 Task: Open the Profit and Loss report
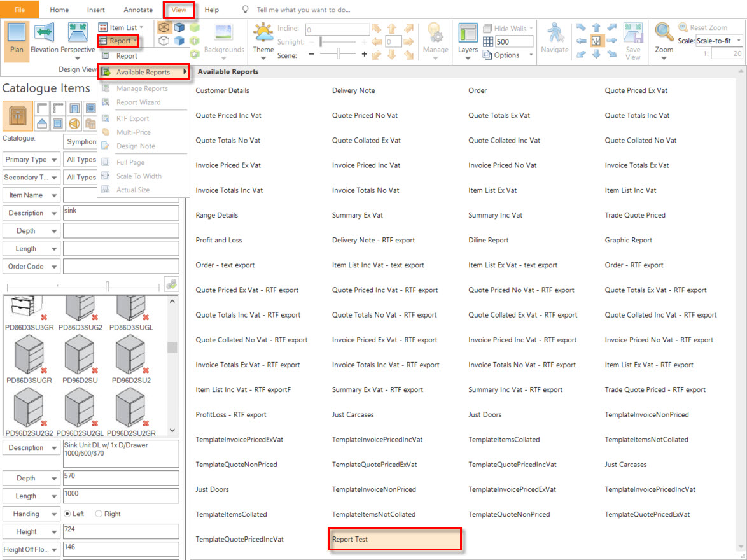tap(219, 240)
